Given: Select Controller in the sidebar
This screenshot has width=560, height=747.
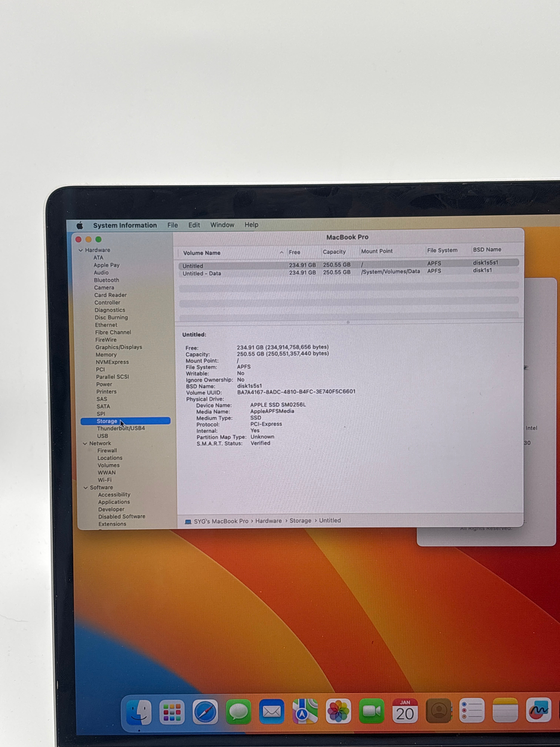Looking at the screenshot, I should [x=107, y=303].
